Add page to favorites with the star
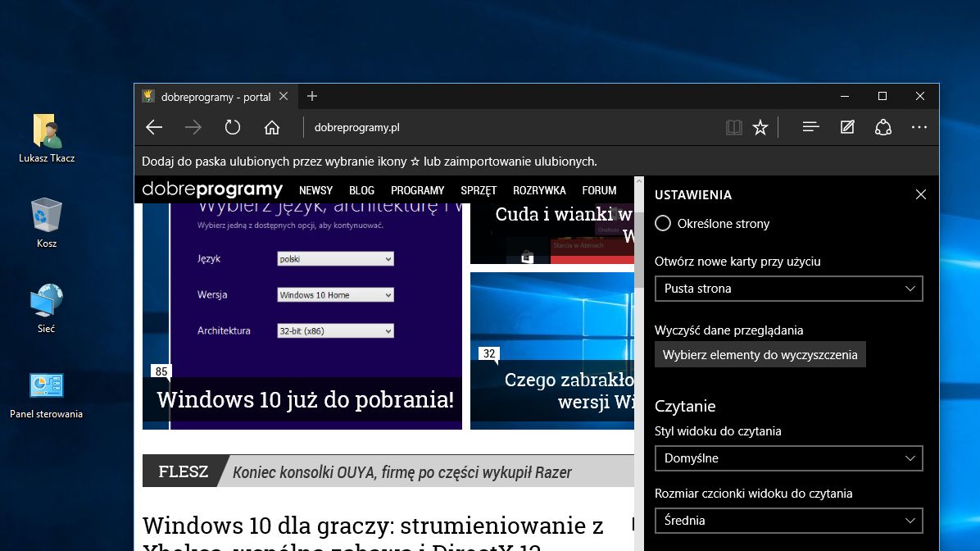 coord(760,127)
